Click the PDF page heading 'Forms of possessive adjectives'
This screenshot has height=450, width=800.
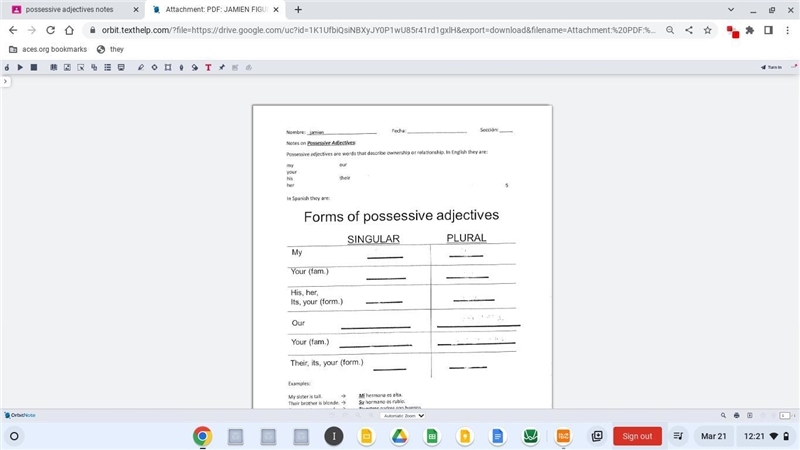click(x=402, y=216)
